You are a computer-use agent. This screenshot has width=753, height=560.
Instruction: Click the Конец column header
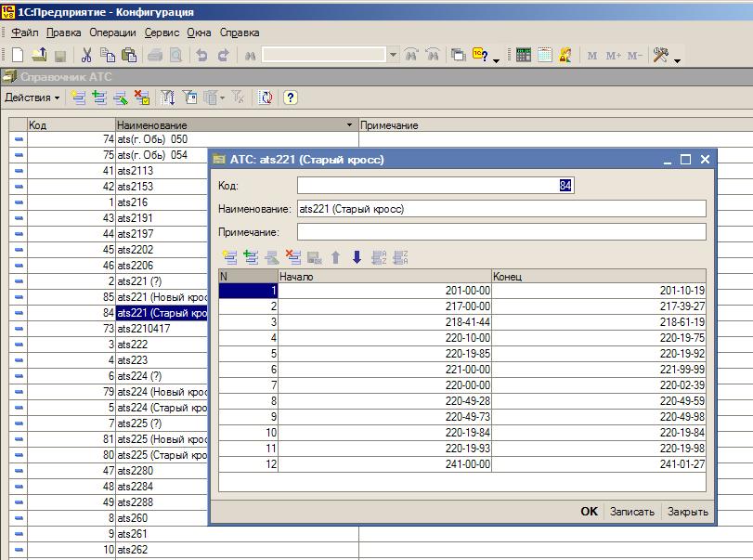click(x=599, y=277)
